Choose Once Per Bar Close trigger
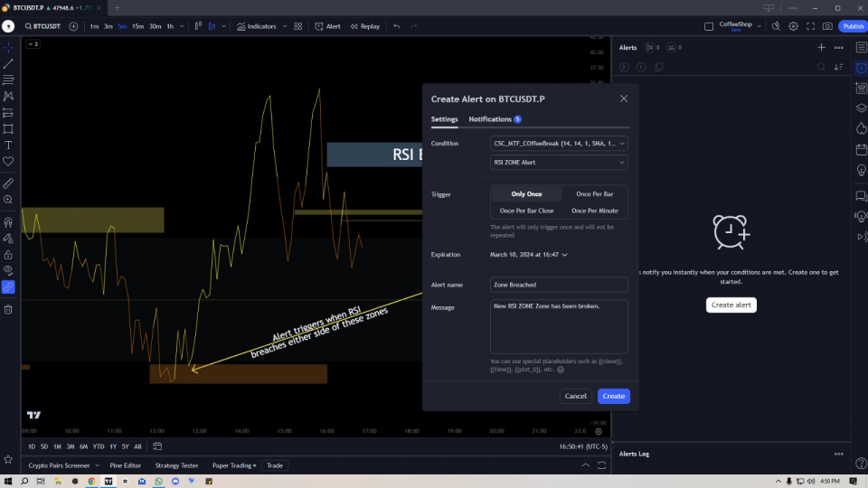Screen dimensions: 868x488 point(526,211)
